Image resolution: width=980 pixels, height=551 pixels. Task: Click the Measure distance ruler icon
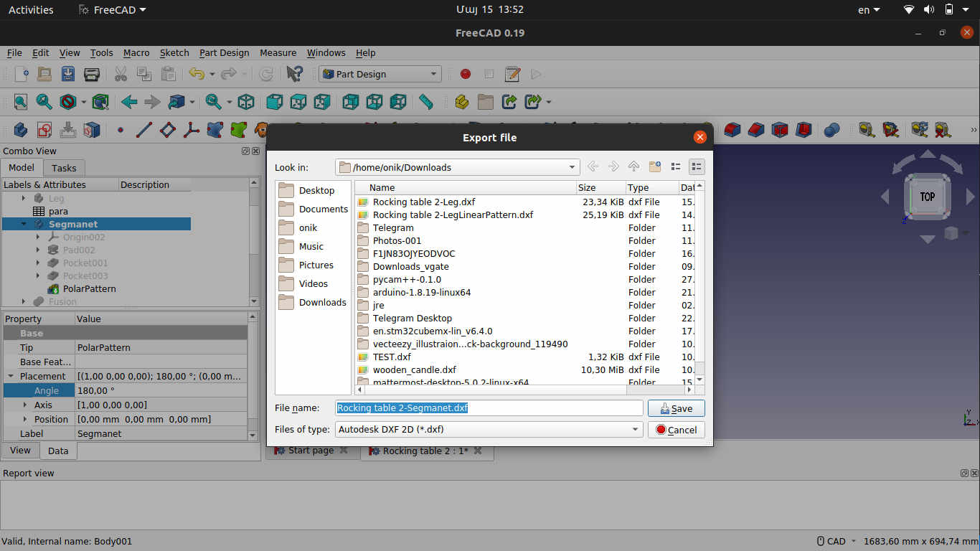pyautogui.click(x=426, y=102)
